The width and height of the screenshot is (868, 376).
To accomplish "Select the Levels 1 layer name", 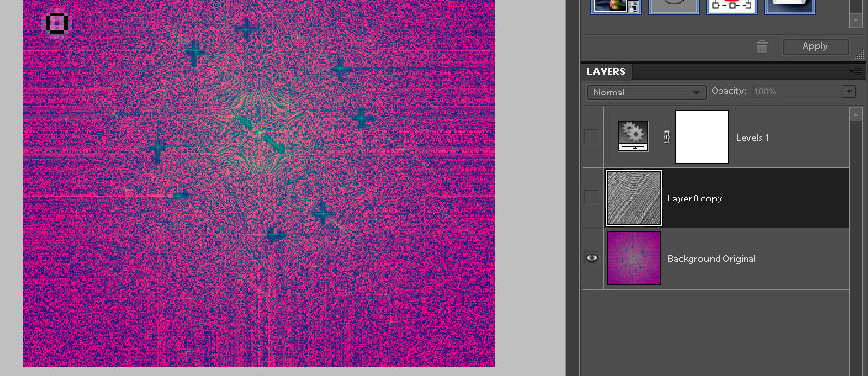I will click(751, 137).
